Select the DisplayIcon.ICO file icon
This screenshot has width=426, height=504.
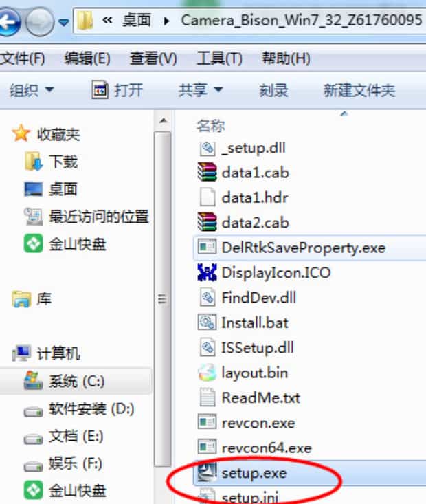click(x=207, y=272)
